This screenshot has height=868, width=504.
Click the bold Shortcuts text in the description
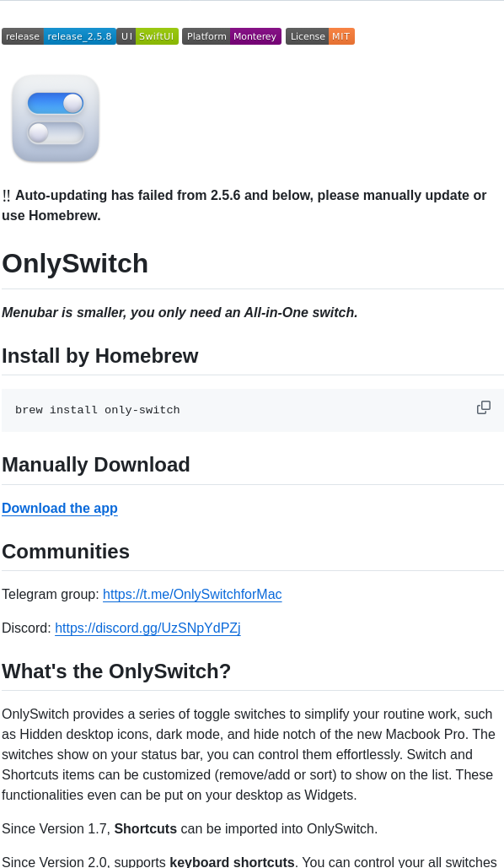tap(146, 828)
